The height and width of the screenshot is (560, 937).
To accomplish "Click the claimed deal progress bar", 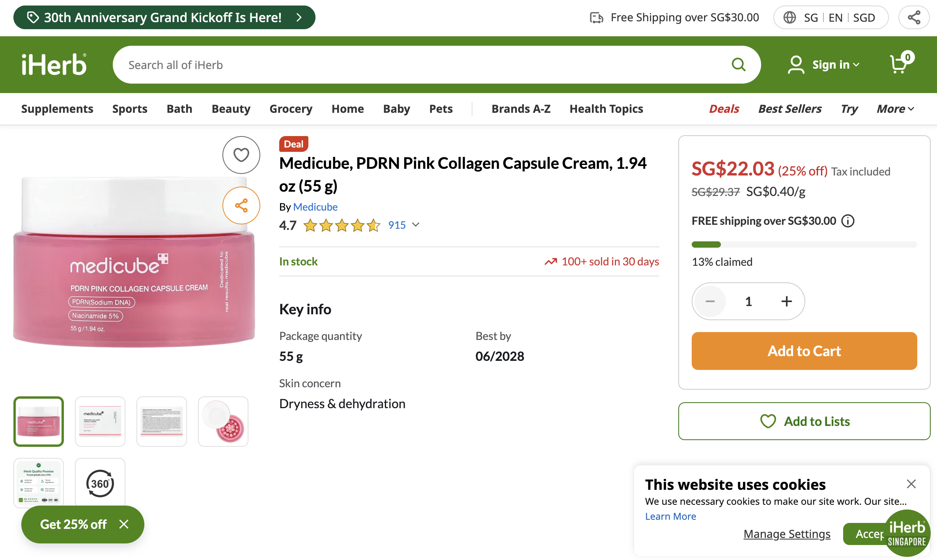I will [x=804, y=245].
